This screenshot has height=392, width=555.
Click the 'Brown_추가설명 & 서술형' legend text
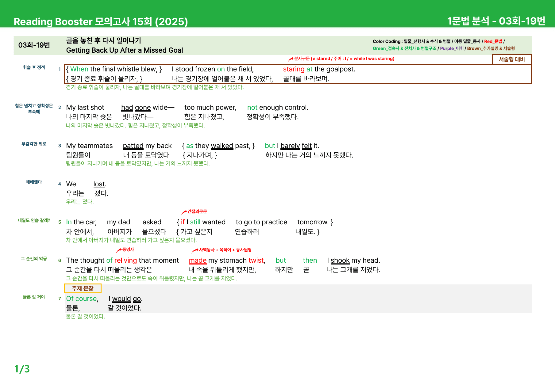pyautogui.click(x=491, y=48)
